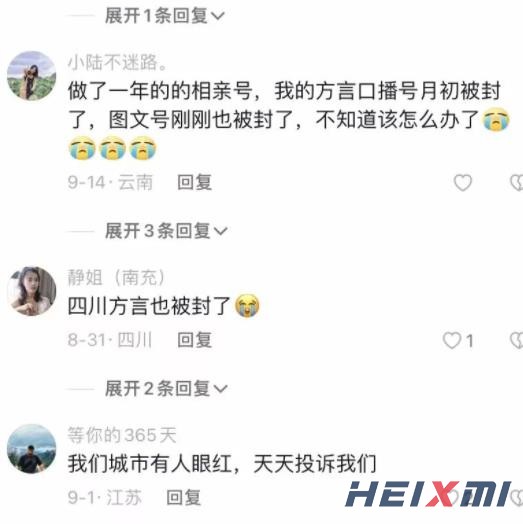Open 静姐（南充）avatar picture
This screenshot has width=523, height=524.
point(32,291)
